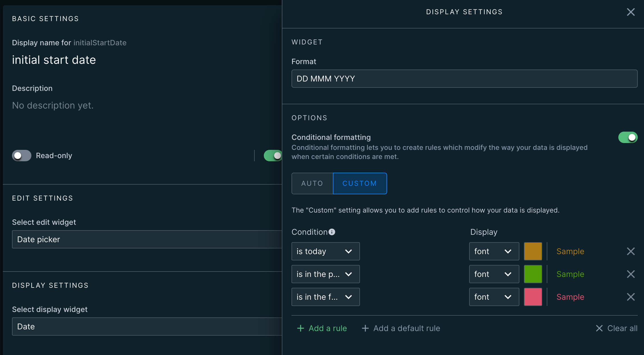Image resolution: width=644 pixels, height=355 pixels.
Task: Delete the pink 'is in the f...' rule
Action: coord(631,297)
